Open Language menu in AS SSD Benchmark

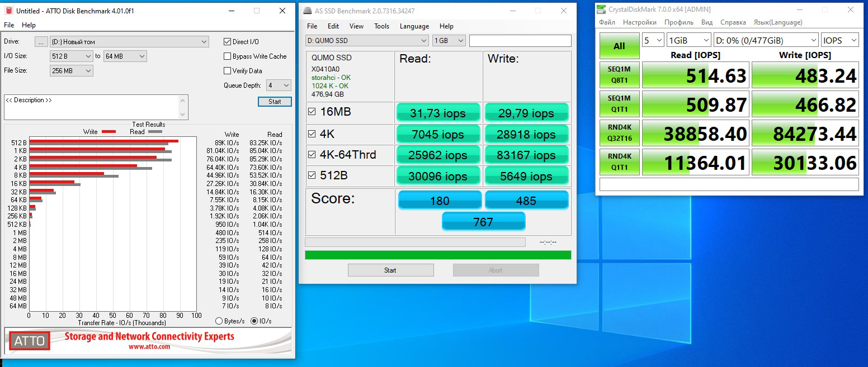pos(414,26)
